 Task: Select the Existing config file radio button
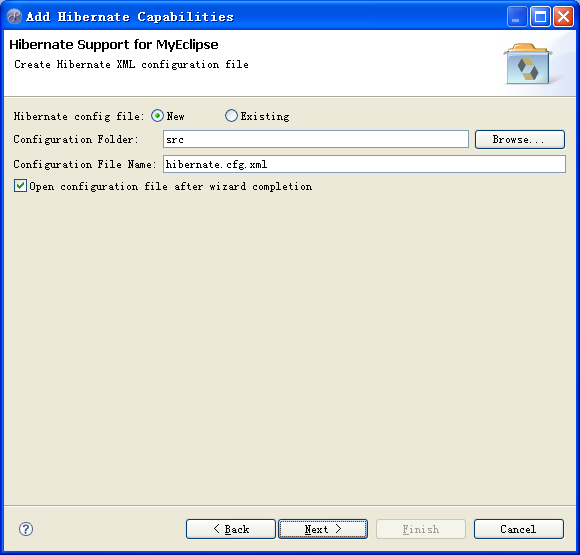click(x=231, y=116)
